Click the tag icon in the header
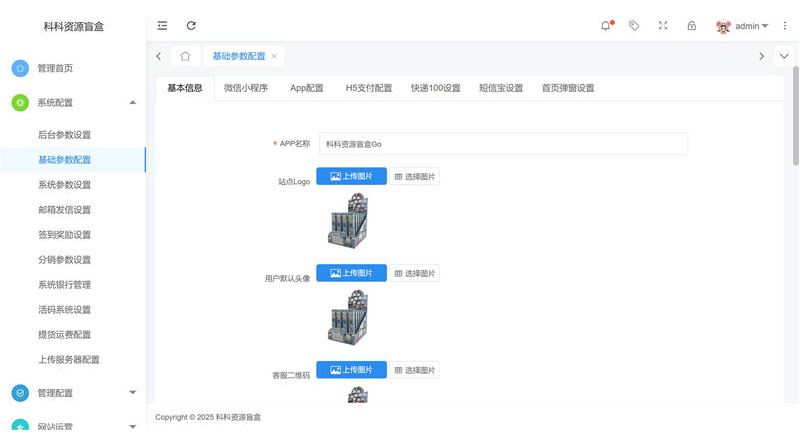This screenshot has height=437, width=804. [x=634, y=25]
